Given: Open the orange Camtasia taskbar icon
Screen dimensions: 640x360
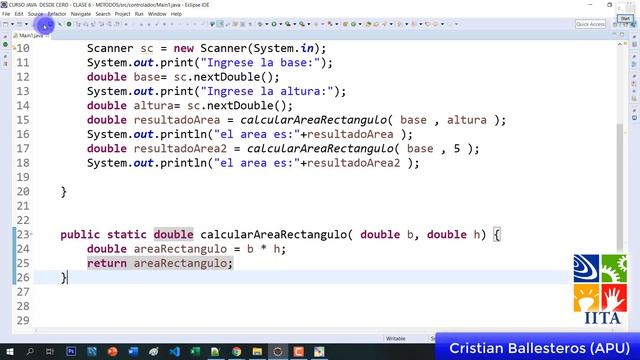Looking at the screenshot, I should point(298,351).
